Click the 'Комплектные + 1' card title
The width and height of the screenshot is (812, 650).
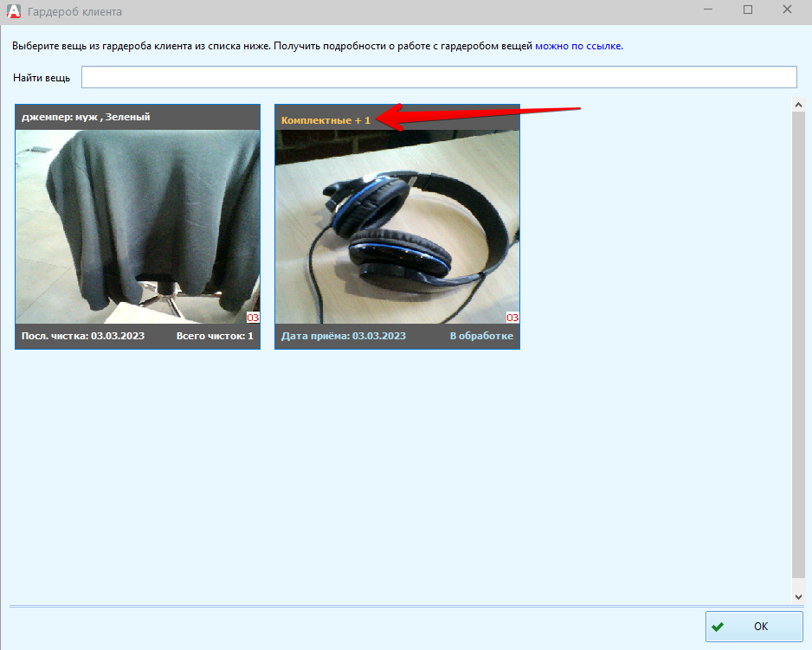(325, 120)
